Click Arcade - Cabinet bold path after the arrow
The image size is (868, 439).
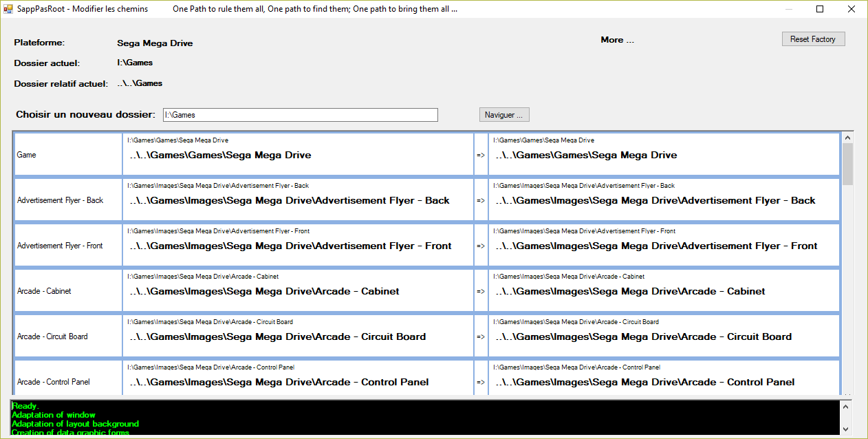(x=630, y=292)
